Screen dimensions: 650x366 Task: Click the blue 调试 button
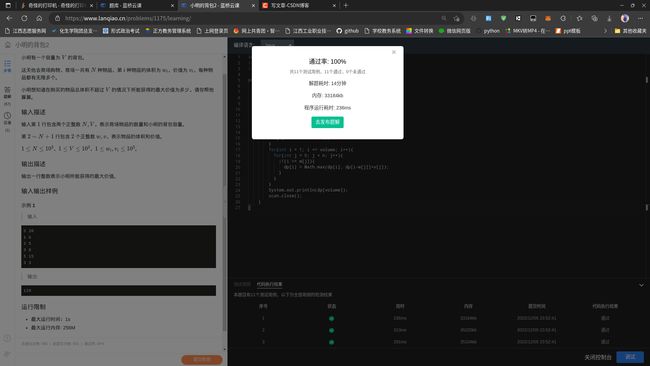(630, 357)
